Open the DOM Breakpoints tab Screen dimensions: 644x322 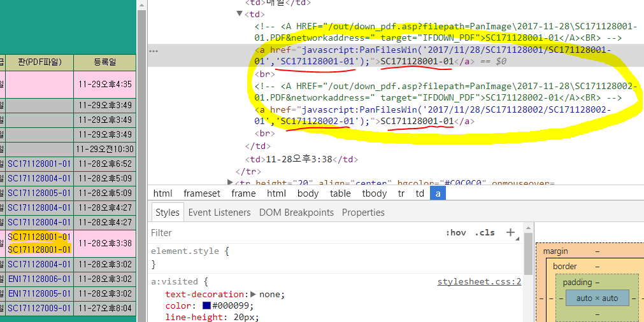pos(296,213)
